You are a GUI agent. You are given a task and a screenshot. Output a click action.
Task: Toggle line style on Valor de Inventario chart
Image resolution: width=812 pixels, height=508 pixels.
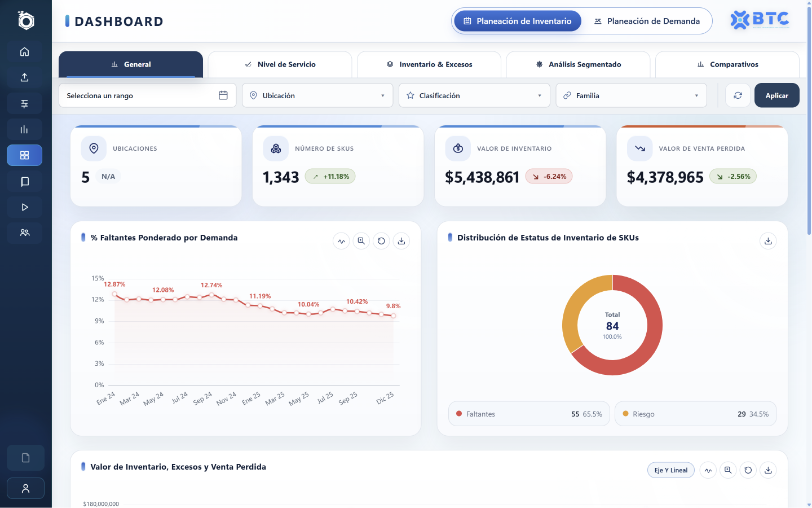(708, 470)
